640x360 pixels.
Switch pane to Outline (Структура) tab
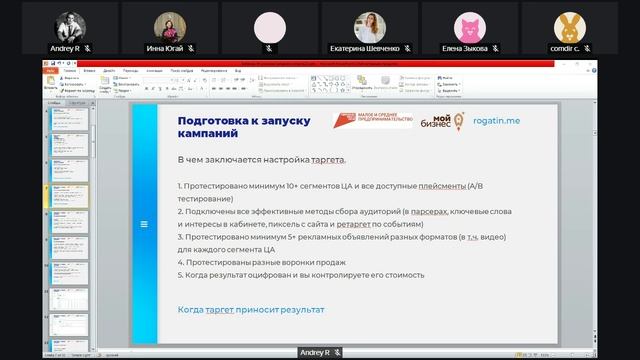tap(78, 103)
